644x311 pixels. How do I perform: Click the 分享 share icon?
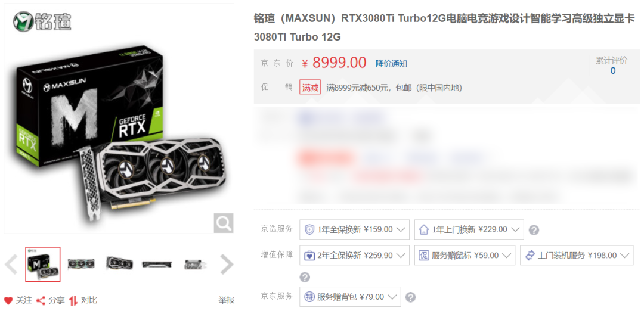coord(41,300)
